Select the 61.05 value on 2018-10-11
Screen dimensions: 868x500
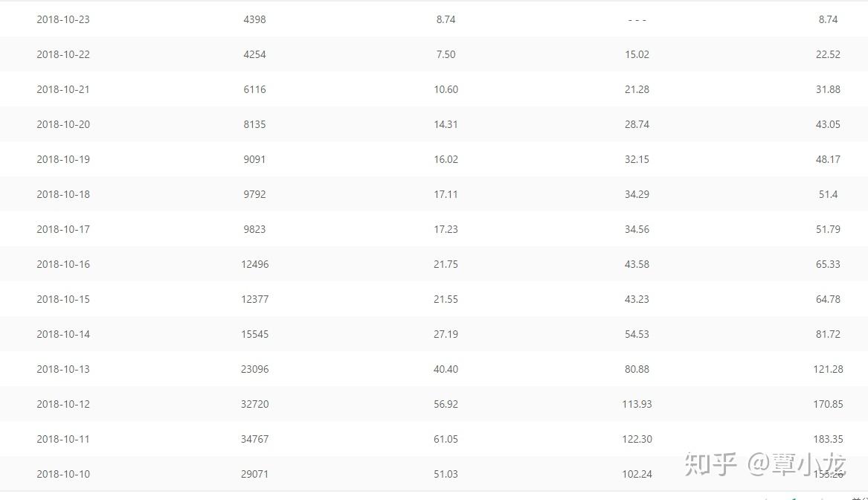point(446,439)
